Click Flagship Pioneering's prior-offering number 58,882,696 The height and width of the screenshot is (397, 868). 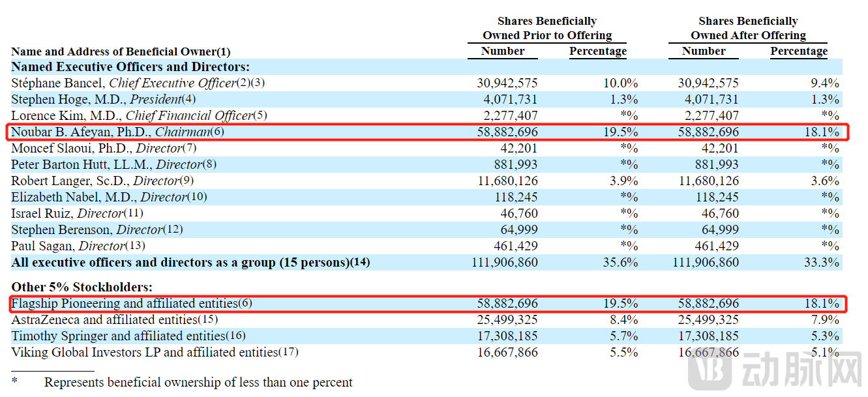[507, 303]
